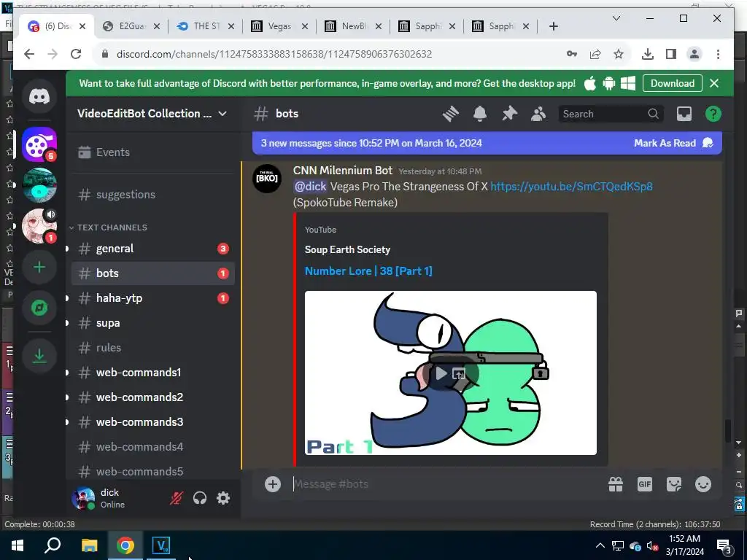Toggle the member list
This screenshot has height=560, width=747.
(538, 114)
